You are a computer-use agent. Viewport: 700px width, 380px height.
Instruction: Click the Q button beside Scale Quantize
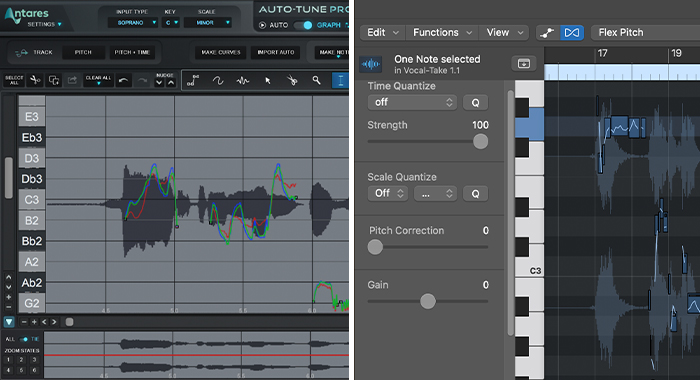[x=475, y=193]
